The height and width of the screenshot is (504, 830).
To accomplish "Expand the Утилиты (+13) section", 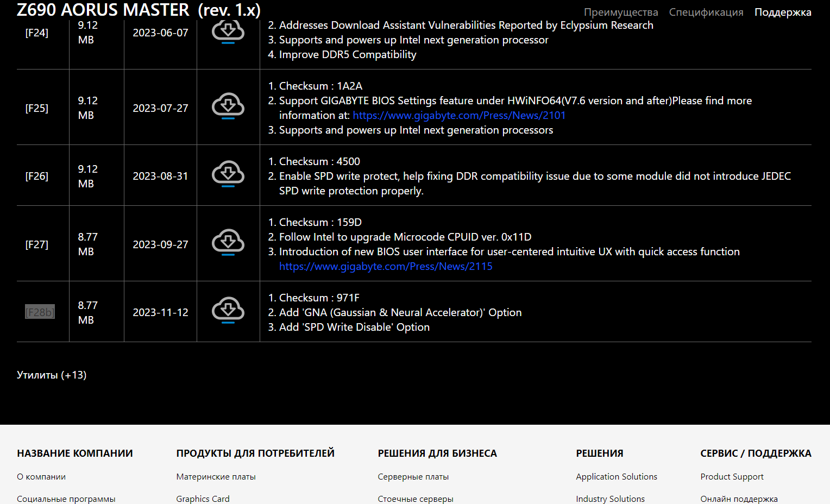I will point(52,375).
